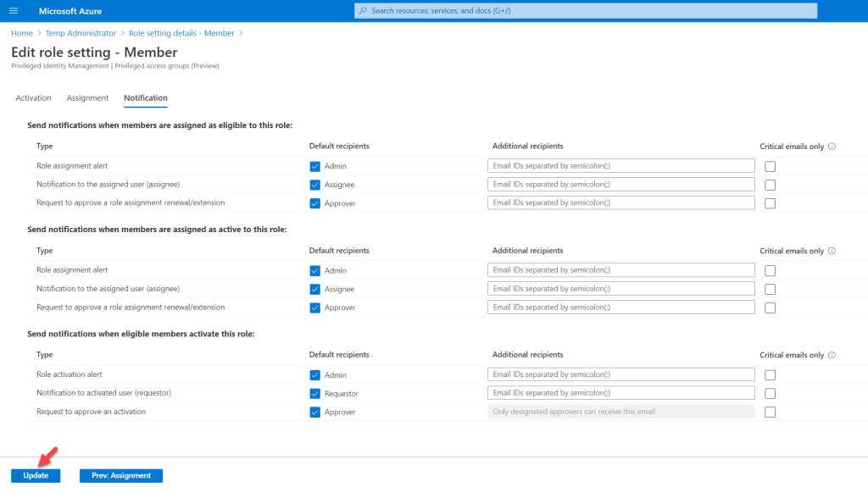Disable Approver for renewal/extension approval requests
This screenshot has width=868, height=493.
pos(314,202)
